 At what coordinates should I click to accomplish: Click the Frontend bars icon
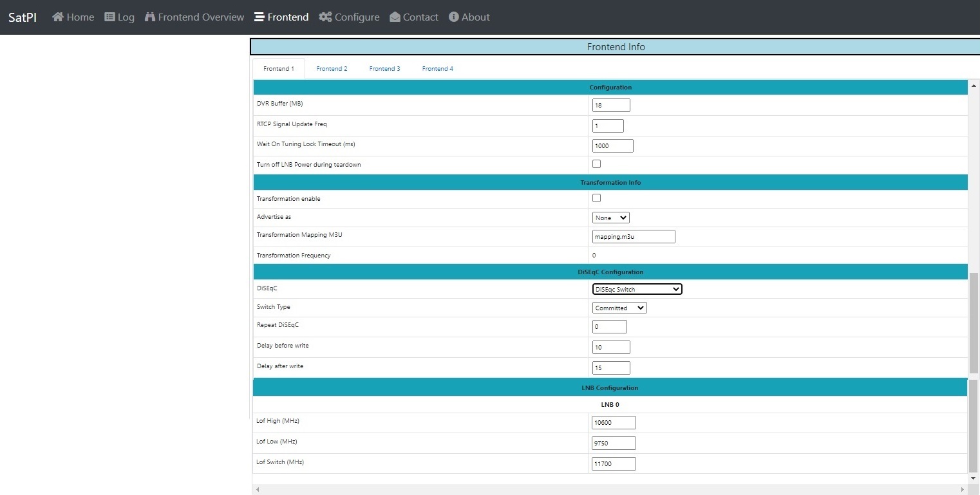[x=259, y=17]
